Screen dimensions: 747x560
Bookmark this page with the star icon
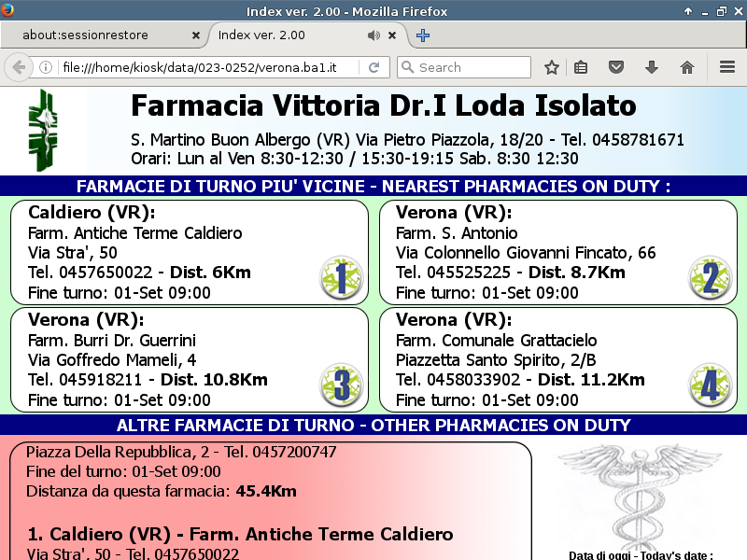[552, 67]
